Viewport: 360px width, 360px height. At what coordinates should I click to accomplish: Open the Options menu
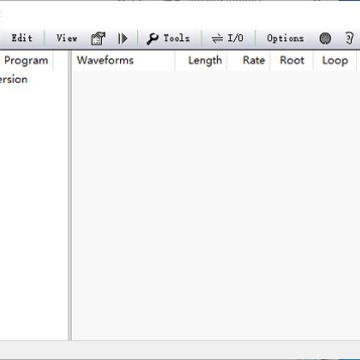[x=285, y=38]
